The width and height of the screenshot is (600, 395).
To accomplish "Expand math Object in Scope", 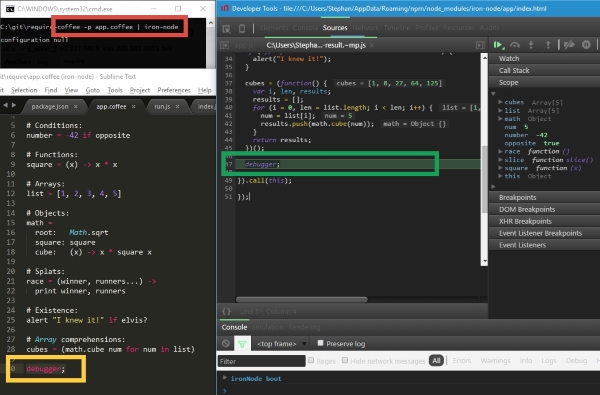I will coord(500,119).
